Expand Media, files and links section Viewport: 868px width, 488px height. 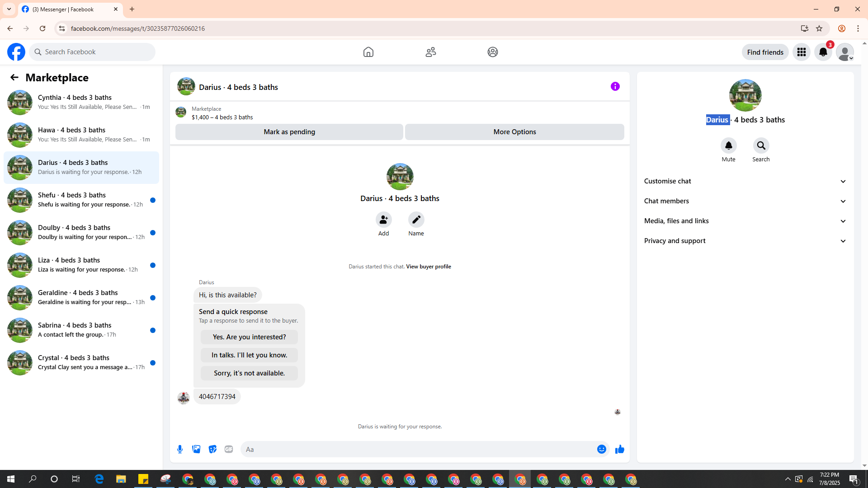coord(745,221)
